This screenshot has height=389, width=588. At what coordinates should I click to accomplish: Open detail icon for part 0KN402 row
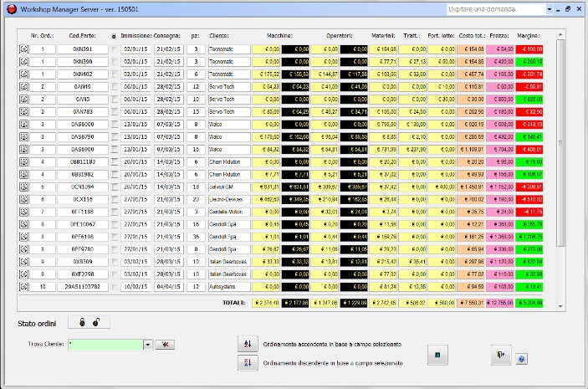[23, 74]
